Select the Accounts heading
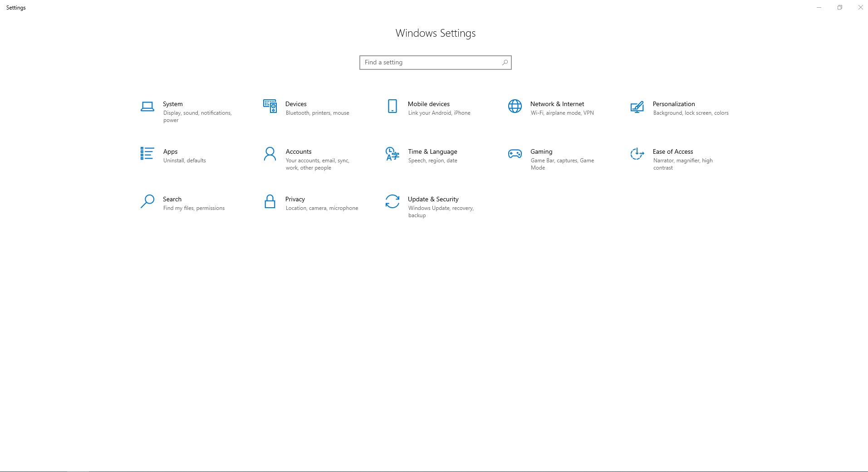Image resolution: width=868 pixels, height=472 pixels. (299, 151)
